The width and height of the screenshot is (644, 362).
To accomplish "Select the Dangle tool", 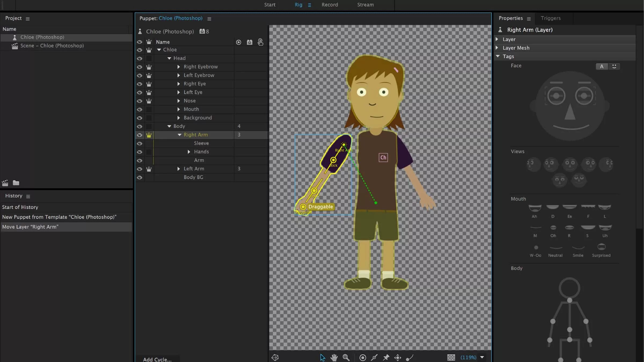I will pyautogui.click(x=409, y=357).
